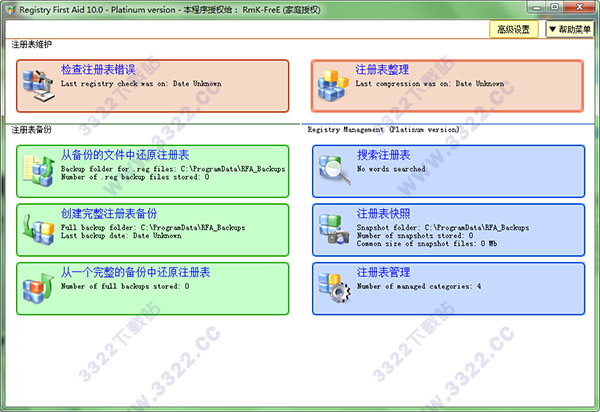Click 'Number of managed categories: 4' text
Image resolution: width=600 pixels, height=412 pixels.
(x=419, y=286)
